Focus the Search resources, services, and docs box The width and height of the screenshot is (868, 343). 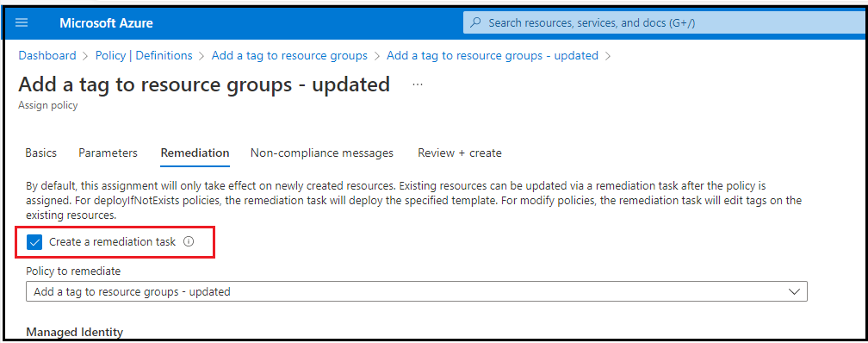coord(664,23)
